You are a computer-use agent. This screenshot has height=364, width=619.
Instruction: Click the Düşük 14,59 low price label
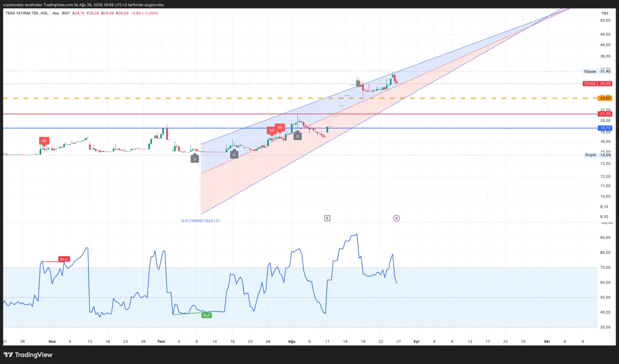click(598, 155)
